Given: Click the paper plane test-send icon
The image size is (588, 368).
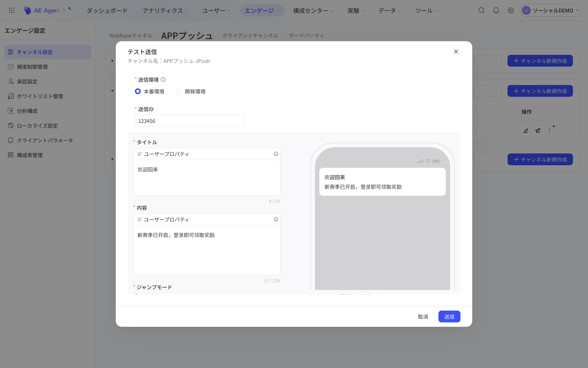Looking at the screenshot, I should pyautogui.click(x=538, y=131).
